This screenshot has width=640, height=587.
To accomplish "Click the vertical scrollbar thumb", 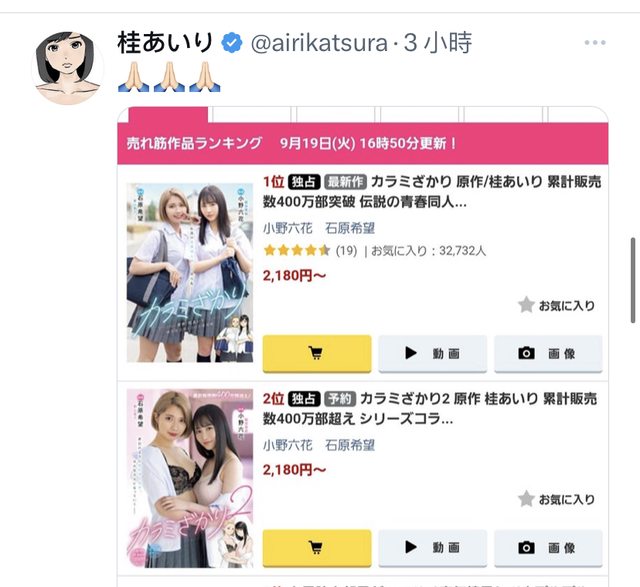I will tap(633, 280).
